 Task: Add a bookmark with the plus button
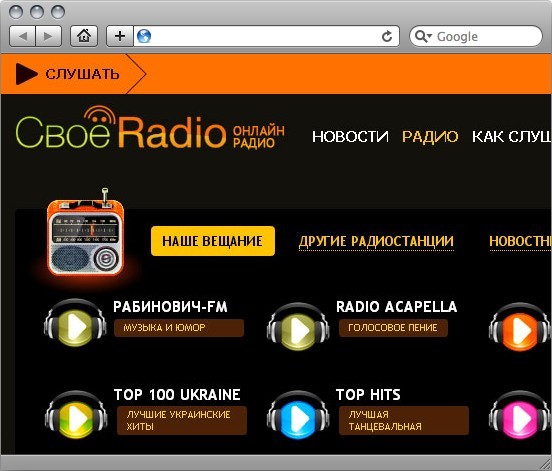pos(120,36)
